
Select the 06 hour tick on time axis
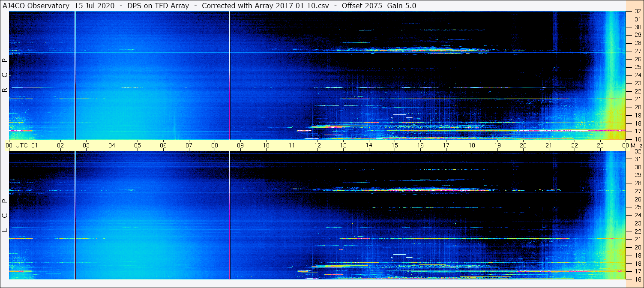(163, 145)
